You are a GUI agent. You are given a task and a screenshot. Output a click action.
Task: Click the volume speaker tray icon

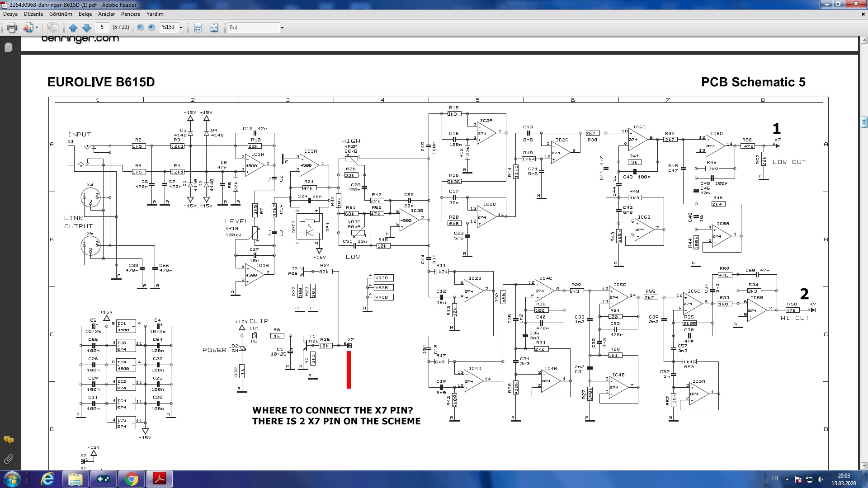[x=821, y=479]
